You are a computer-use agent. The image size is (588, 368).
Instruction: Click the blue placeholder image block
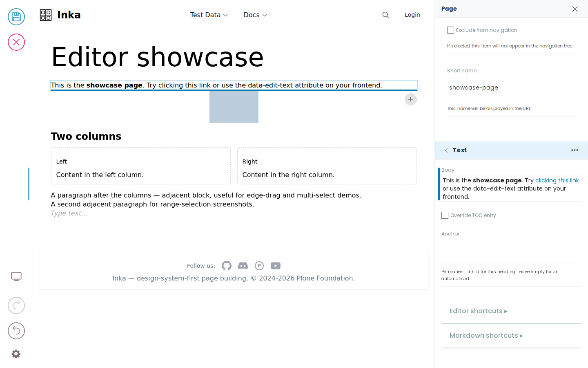(x=234, y=107)
